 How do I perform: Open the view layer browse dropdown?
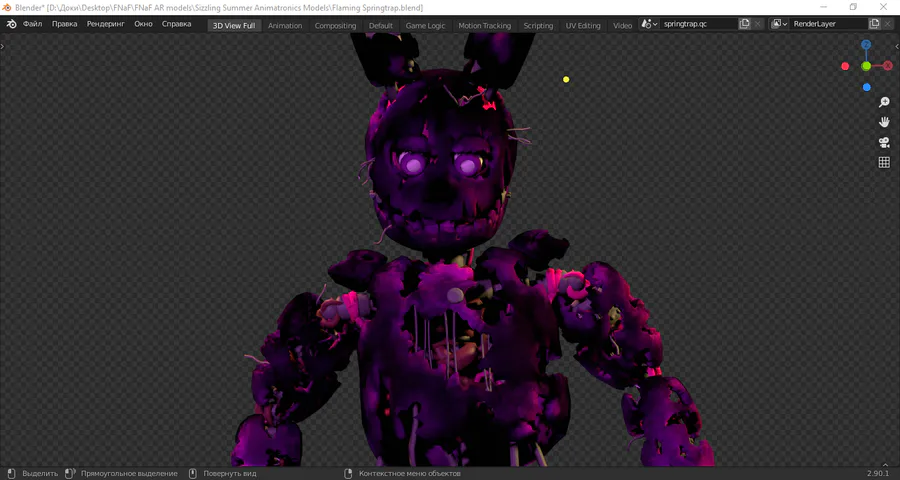point(779,24)
